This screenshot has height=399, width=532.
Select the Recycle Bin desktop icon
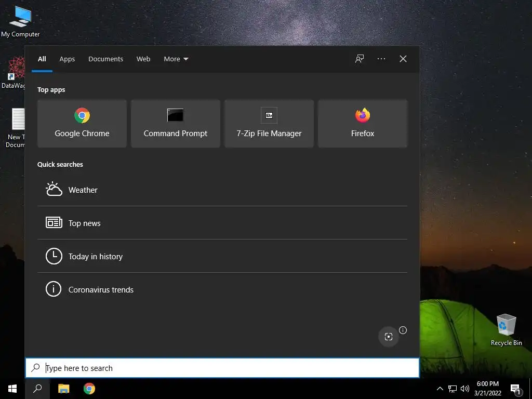click(506, 329)
